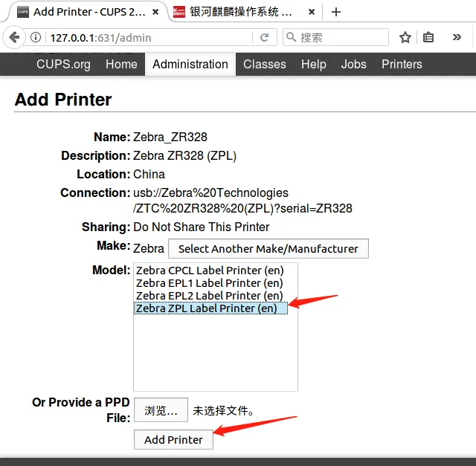Visit the CUPS.org link

click(63, 64)
